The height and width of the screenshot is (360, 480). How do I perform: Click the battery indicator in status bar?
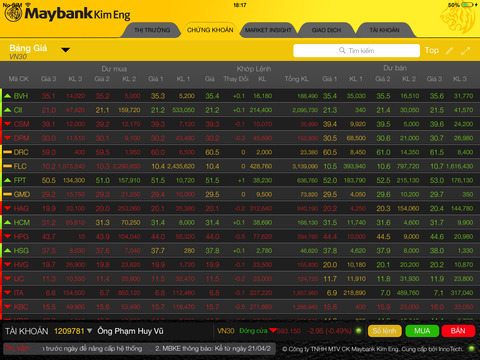468,5
